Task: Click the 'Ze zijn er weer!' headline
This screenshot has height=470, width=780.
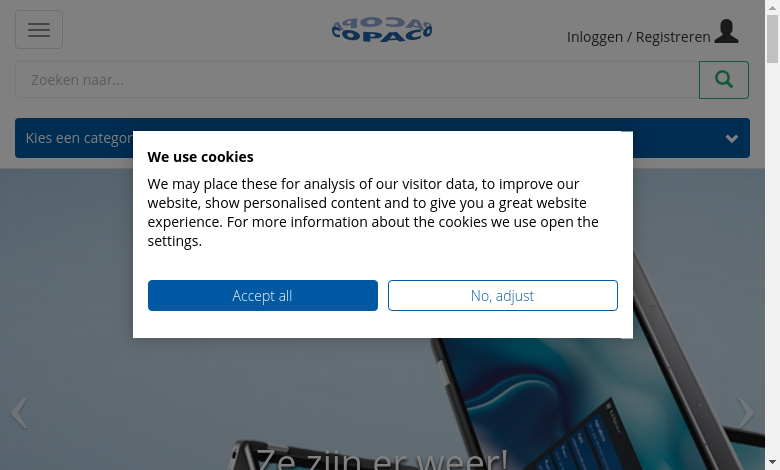Action: [382, 459]
